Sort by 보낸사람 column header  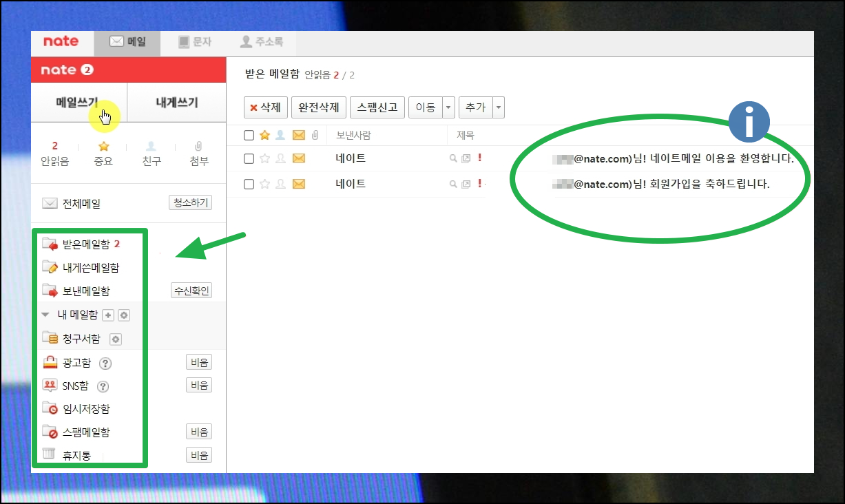(x=353, y=135)
